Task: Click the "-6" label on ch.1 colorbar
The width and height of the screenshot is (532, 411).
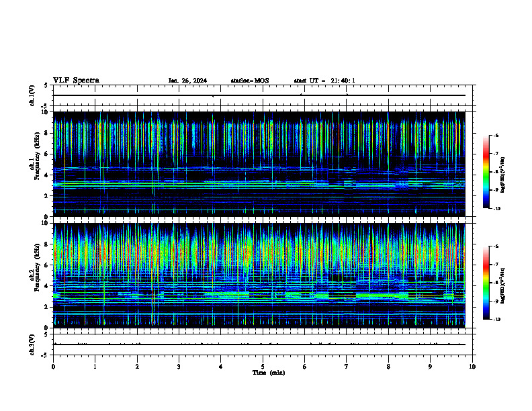Action: [496, 136]
